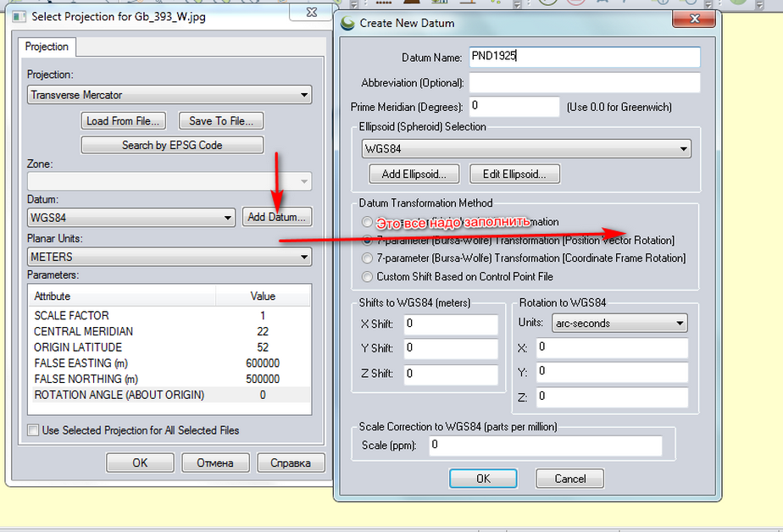Screen dimensions: 783x532
Task: Click the rotation Z input field
Action: pos(612,397)
